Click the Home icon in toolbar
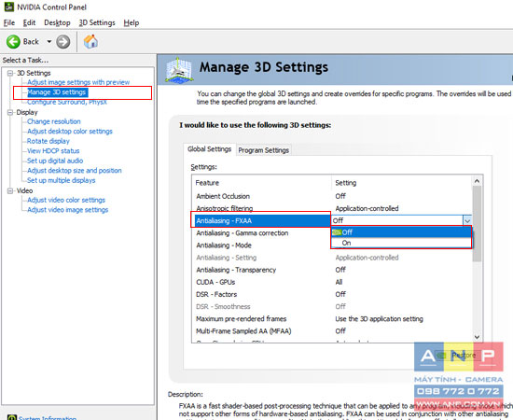 pos(90,42)
